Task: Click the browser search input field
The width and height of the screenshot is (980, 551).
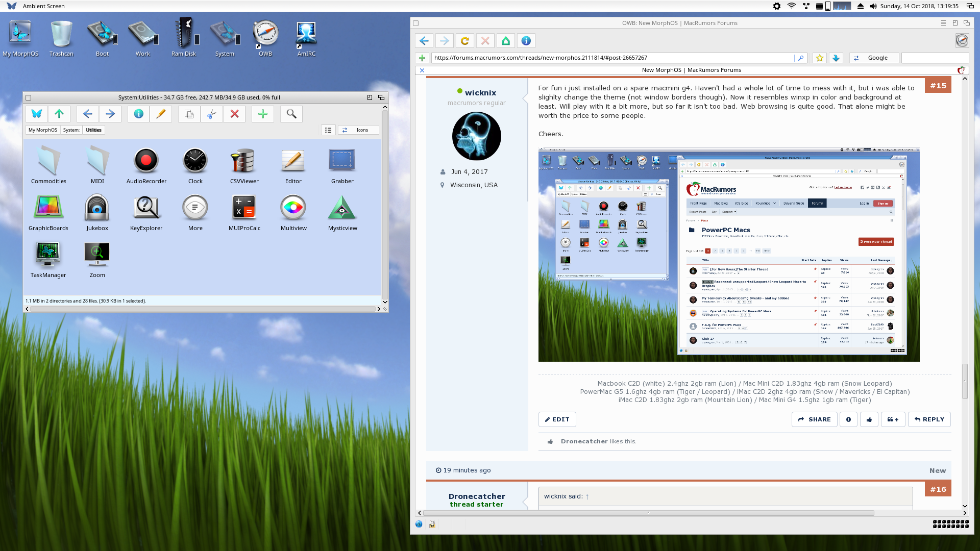Action: [x=935, y=58]
